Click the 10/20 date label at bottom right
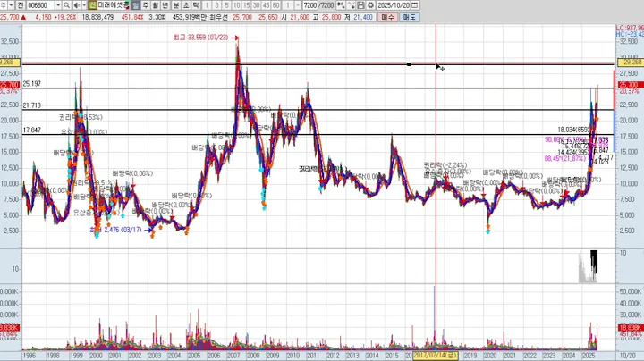Viewport: 644px width, 361px height. [628, 356]
